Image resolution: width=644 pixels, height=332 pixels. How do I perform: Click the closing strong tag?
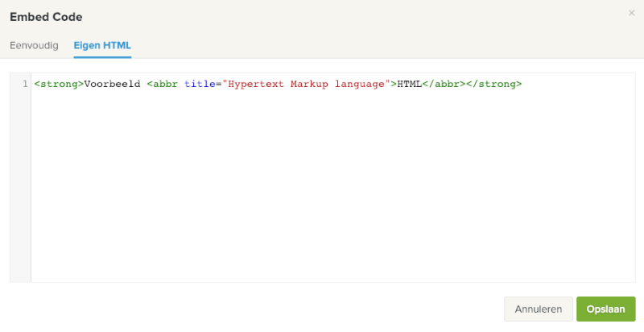[x=493, y=84]
